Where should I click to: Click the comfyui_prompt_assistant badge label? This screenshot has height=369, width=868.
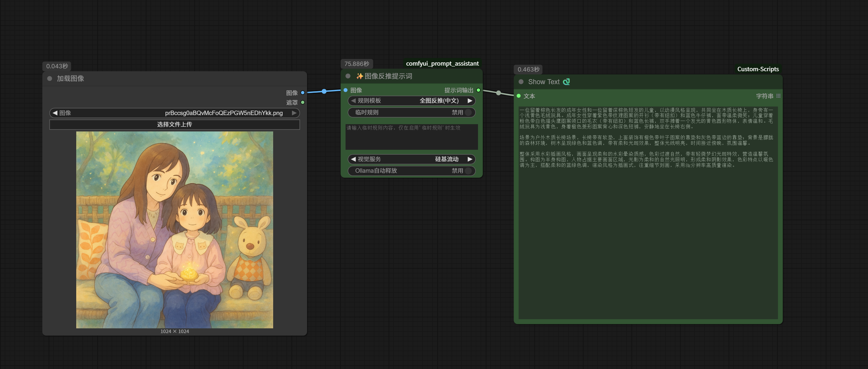(442, 64)
